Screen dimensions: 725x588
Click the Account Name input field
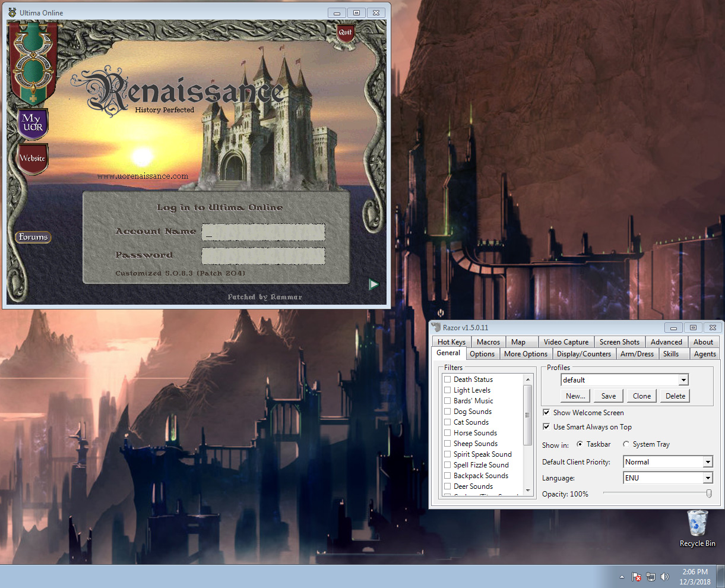(x=263, y=232)
